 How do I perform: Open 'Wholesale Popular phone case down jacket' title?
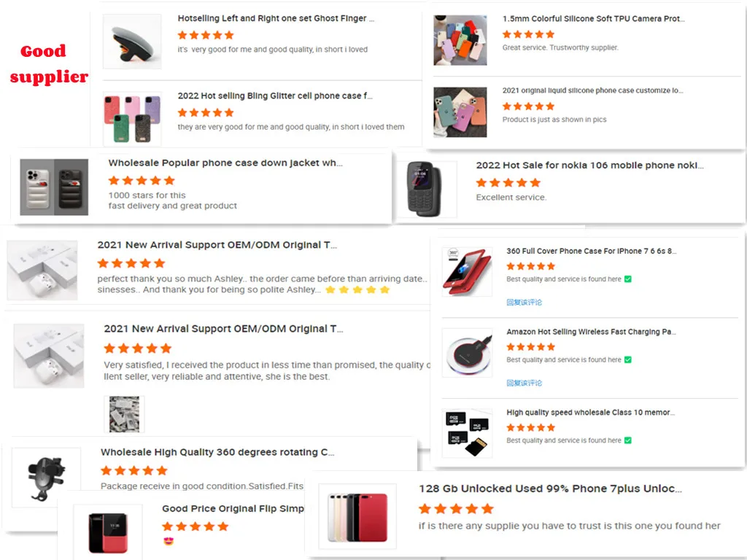tap(225, 163)
